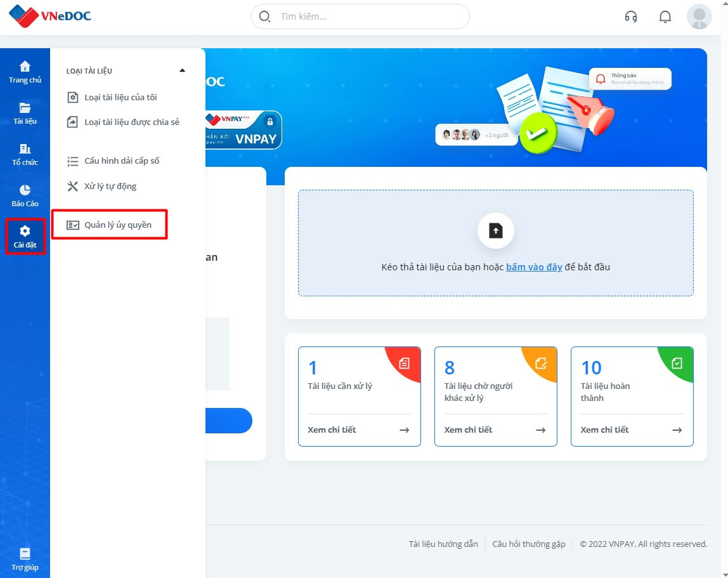Open Trợ giúp help section

tap(25, 560)
